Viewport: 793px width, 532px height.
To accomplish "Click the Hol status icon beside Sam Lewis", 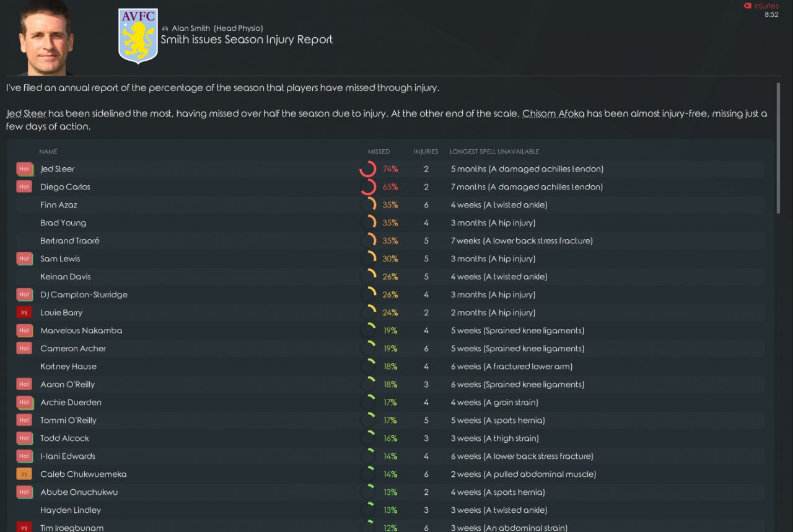I will pos(24,259).
